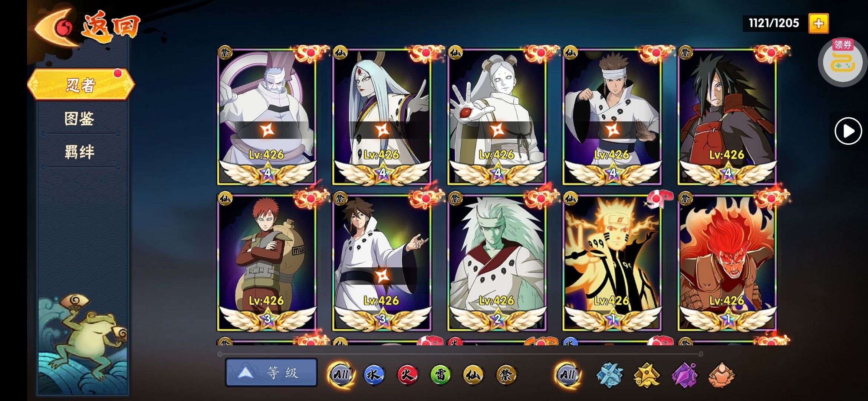The height and width of the screenshot is (401, 868).
Task: Switch to the 图鉴 tab
Action: coord(79,119)
